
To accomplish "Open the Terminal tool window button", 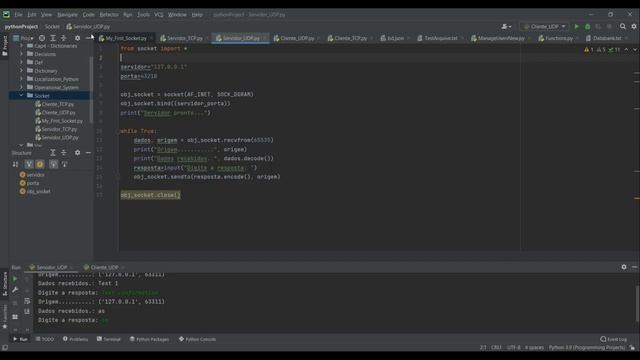I will coord(109,339).
